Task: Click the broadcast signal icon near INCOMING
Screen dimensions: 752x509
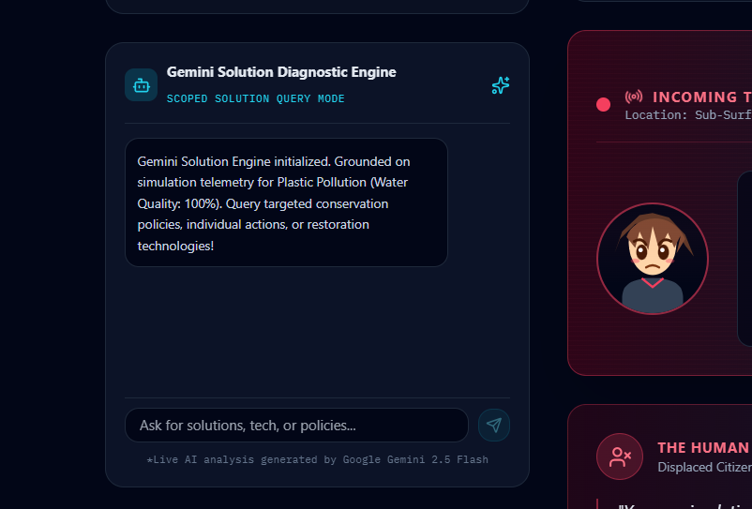Action: 634,96
